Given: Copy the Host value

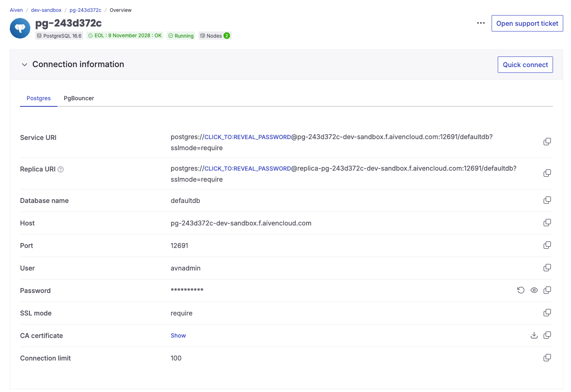Looking at the screenshot, I should coord(547,223).
